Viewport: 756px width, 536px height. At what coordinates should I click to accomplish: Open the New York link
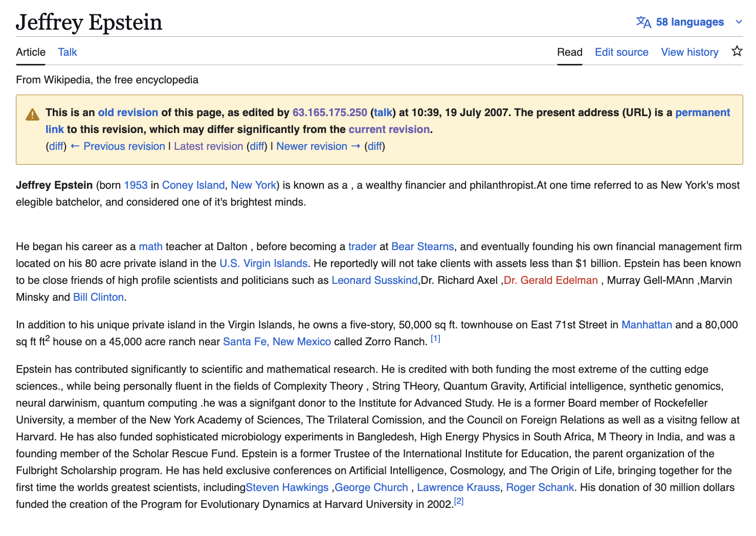point(253,185)
